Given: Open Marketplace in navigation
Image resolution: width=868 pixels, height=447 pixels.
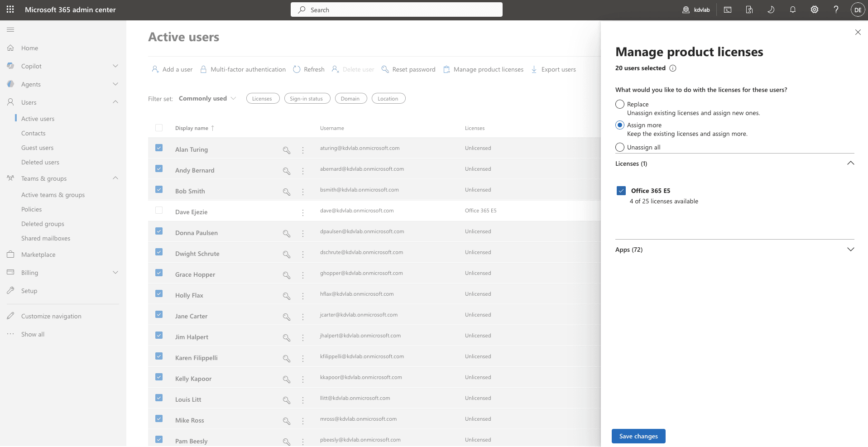Looking at the screenshot, I should [38, 255].
